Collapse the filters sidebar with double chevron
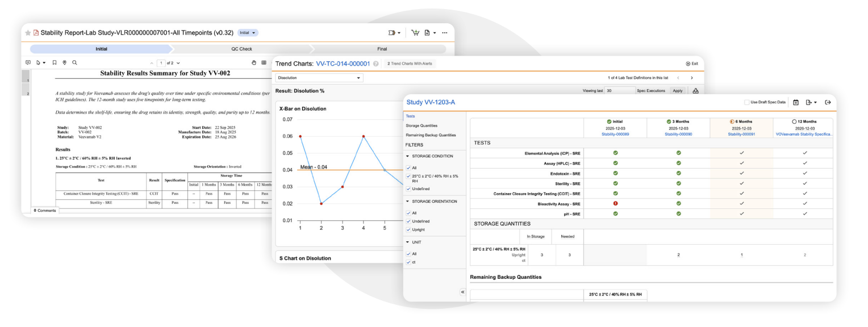This screenshot has height=327, width=868. click(x=462, y=292)
